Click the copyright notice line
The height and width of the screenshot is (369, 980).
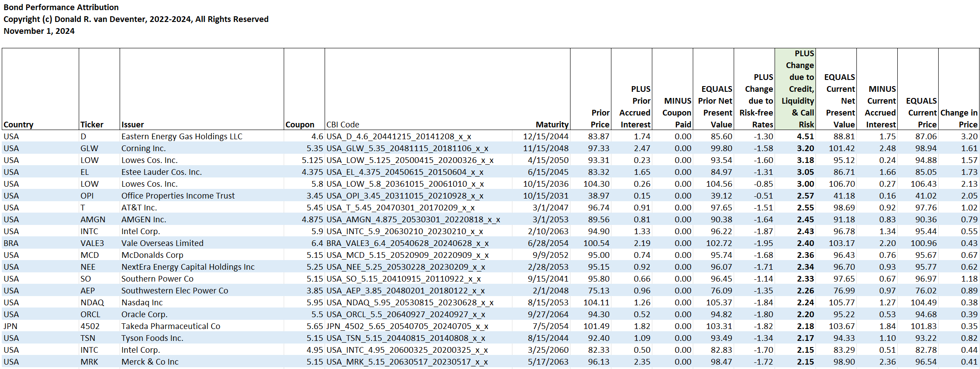click(136, 19)
